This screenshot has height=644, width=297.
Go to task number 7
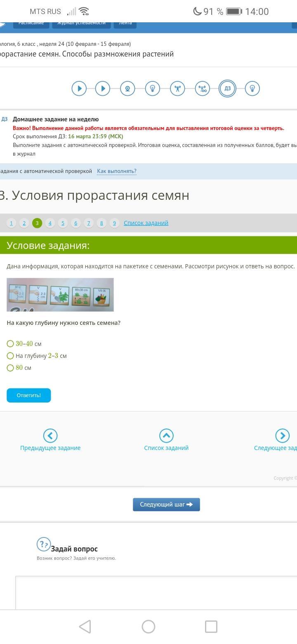tap(89, 223)
